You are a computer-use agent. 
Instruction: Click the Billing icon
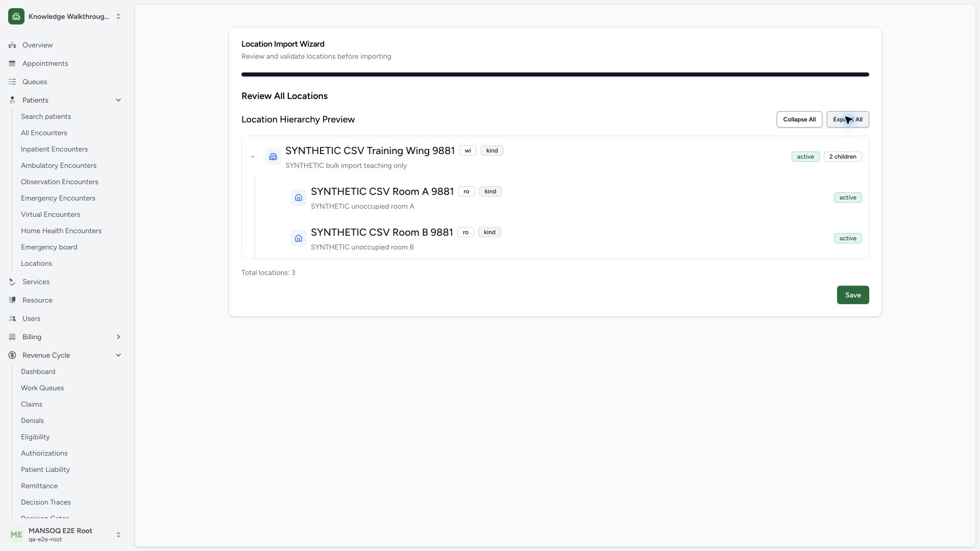(x=12, y=337)
